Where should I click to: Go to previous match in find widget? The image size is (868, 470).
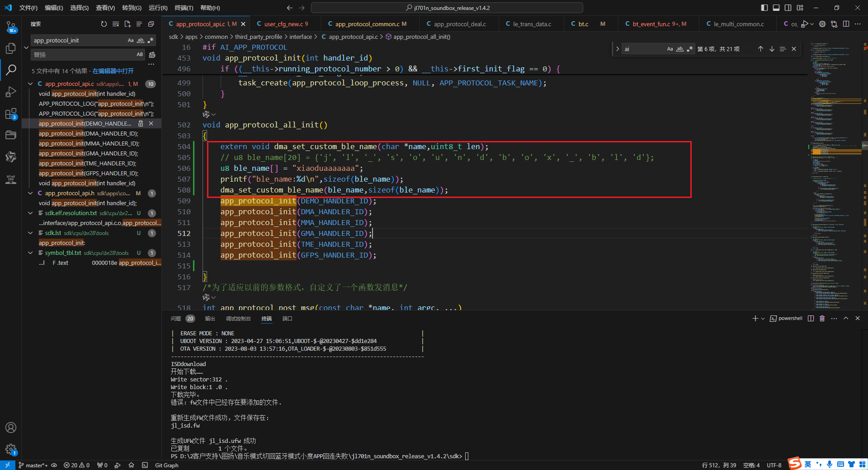(760, 49)
